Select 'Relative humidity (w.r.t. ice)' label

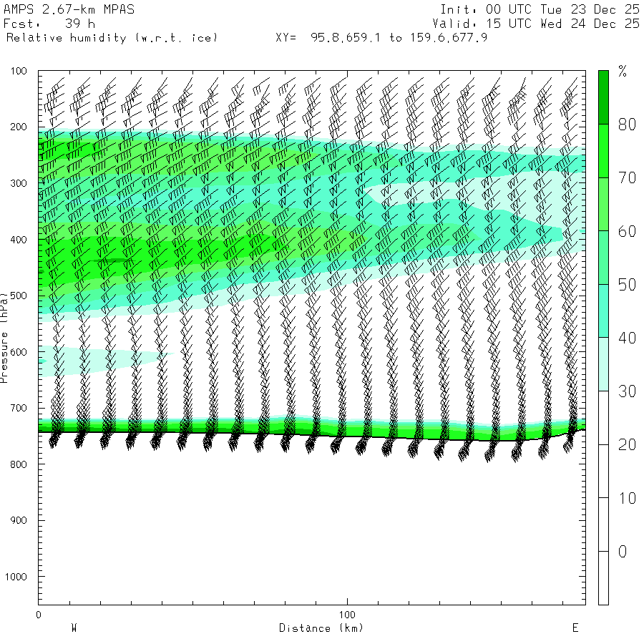click(x=112, y=38)
